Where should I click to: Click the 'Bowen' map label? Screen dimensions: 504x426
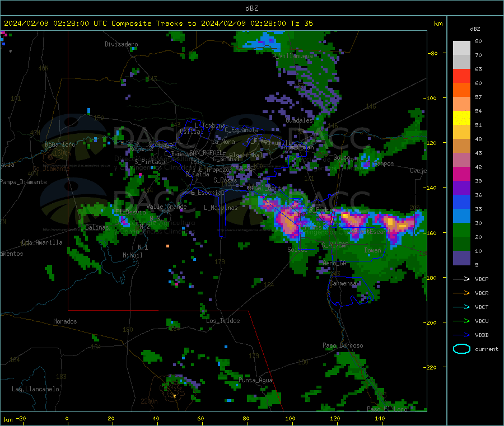[373, 250]
